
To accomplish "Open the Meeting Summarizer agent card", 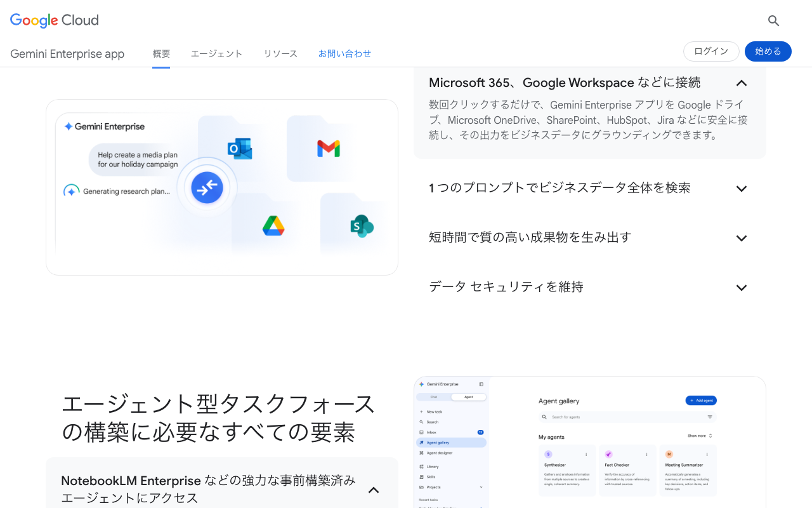I will click(688, 471).
